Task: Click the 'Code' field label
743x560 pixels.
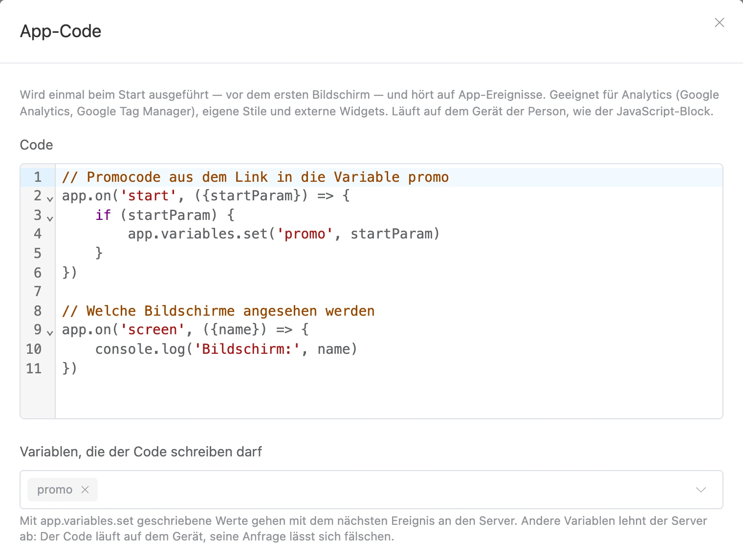Action: 36,145
